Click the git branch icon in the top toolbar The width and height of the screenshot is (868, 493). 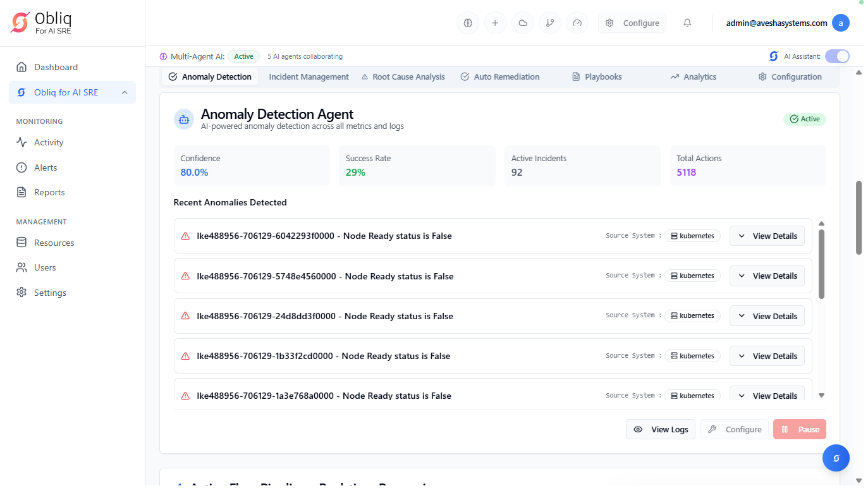550,23
